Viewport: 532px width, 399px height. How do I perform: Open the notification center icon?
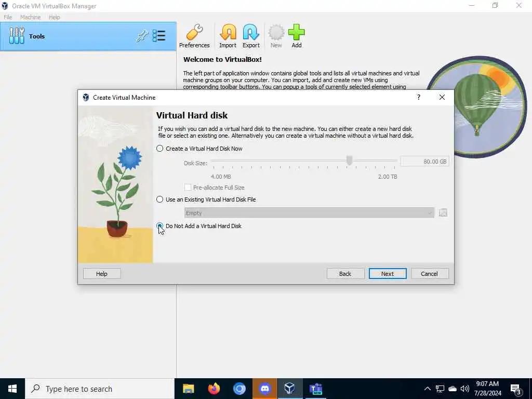click(x=516, y=389)
